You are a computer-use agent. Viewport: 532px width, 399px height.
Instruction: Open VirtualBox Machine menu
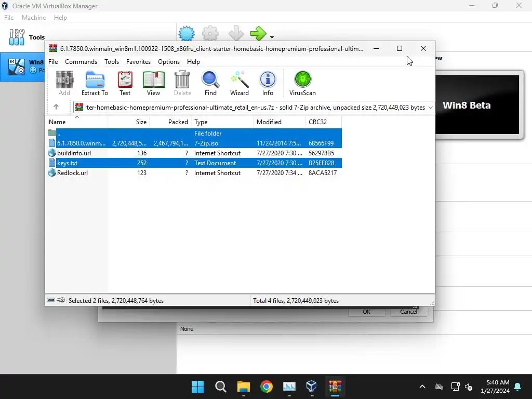click(34, 18)
